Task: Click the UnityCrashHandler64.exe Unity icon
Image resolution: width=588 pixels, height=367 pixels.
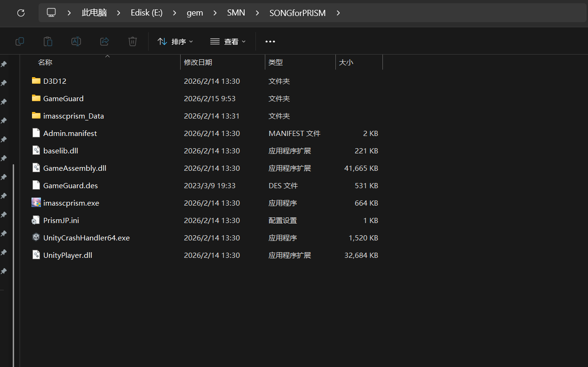Action: tap(36, 237)
